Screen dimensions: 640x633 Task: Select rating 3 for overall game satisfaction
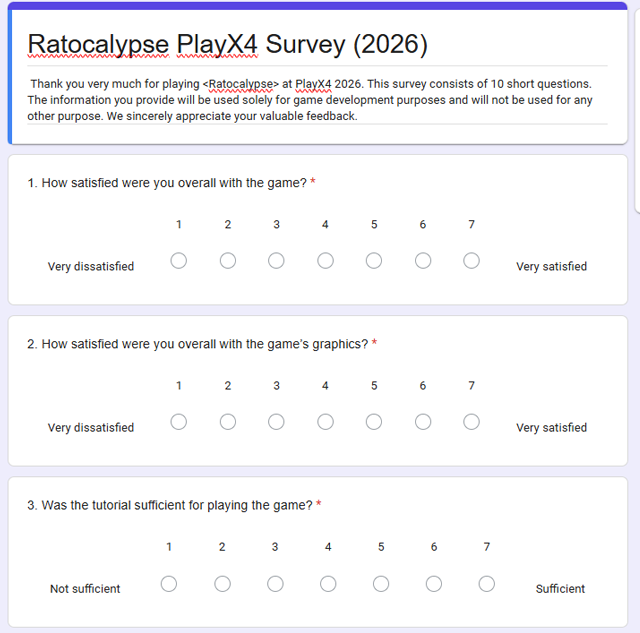276,260
